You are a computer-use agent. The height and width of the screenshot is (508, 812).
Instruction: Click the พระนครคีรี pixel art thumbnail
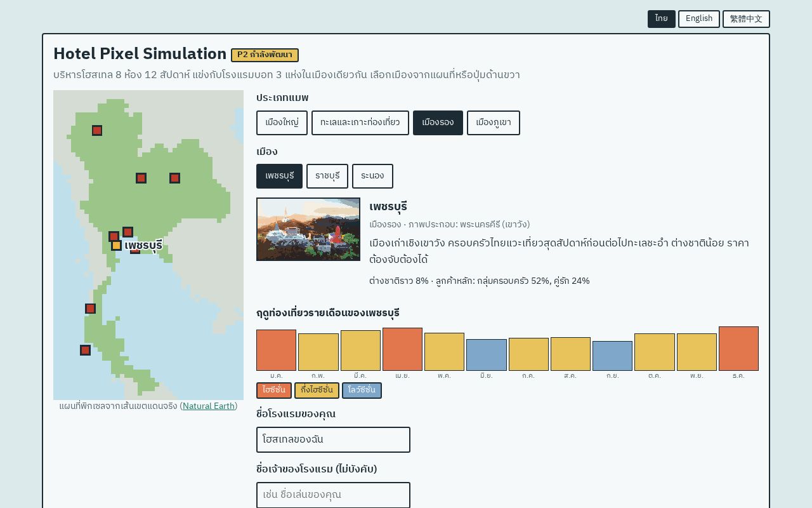point(308,229)
